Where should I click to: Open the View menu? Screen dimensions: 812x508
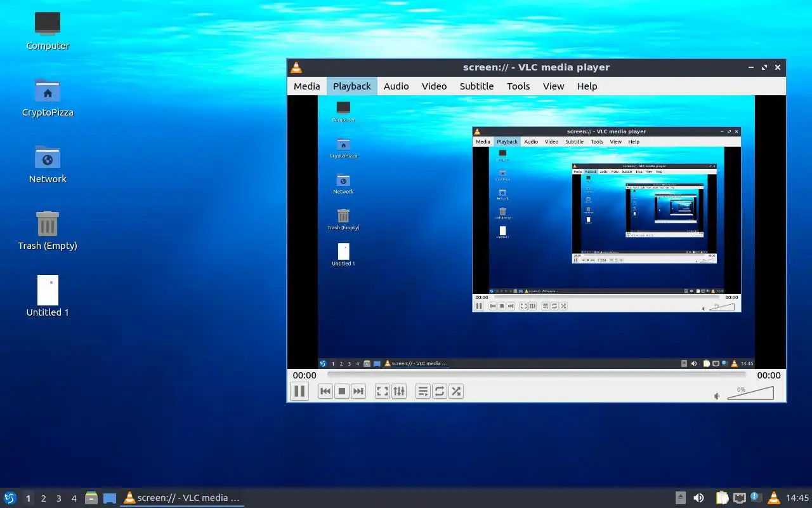tap(554, 86)
